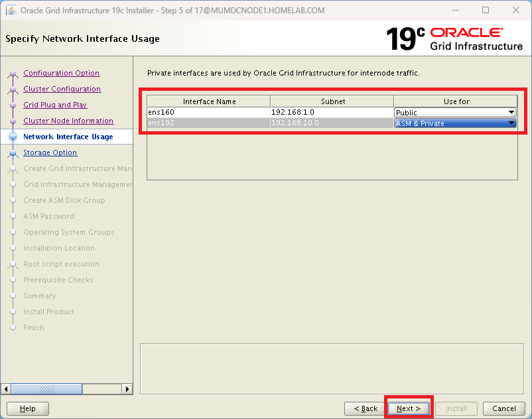
Task: Cancel the Grid Infrastructure installation
Action: pos(503,408)
